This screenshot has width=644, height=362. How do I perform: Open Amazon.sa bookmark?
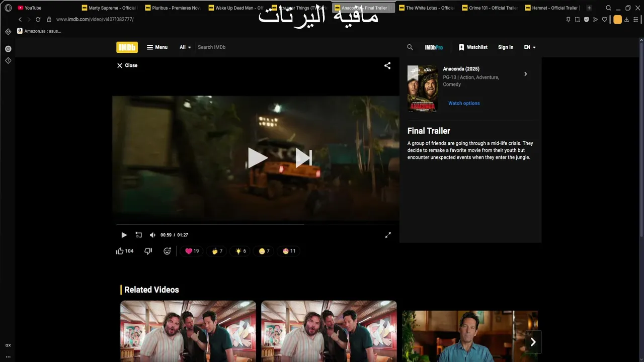pos(39,31)
